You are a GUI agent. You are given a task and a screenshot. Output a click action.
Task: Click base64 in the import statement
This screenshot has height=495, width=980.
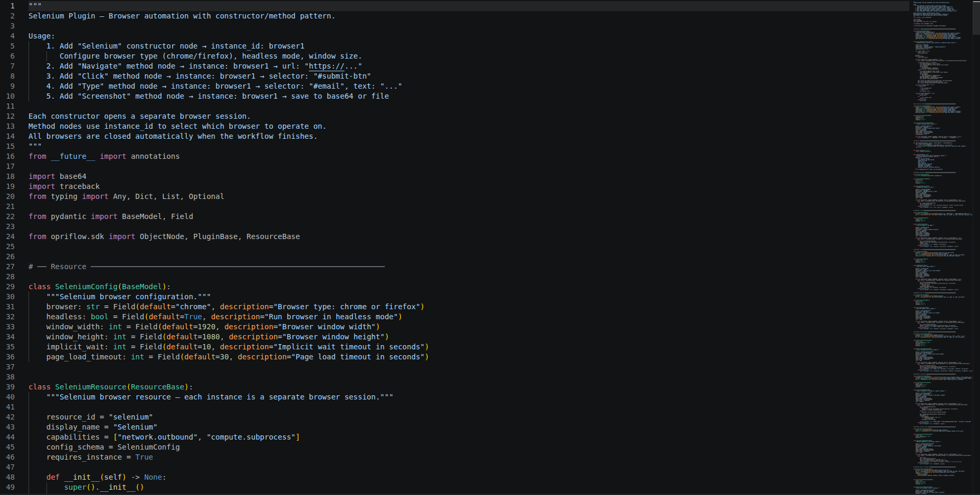point(73,176)
